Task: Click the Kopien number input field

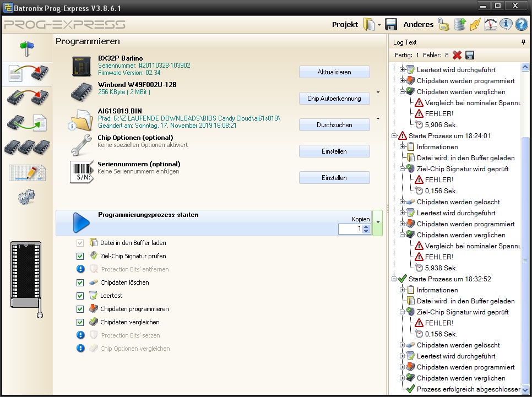Action: [350, 229]
